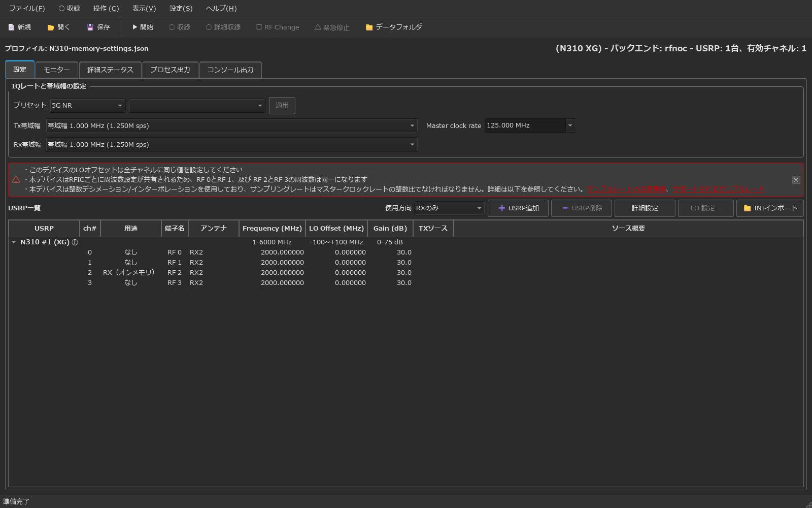The image size is (812, 508).
Task: Add a USRP with USRP追加 button
Action: tap(518, 208)
